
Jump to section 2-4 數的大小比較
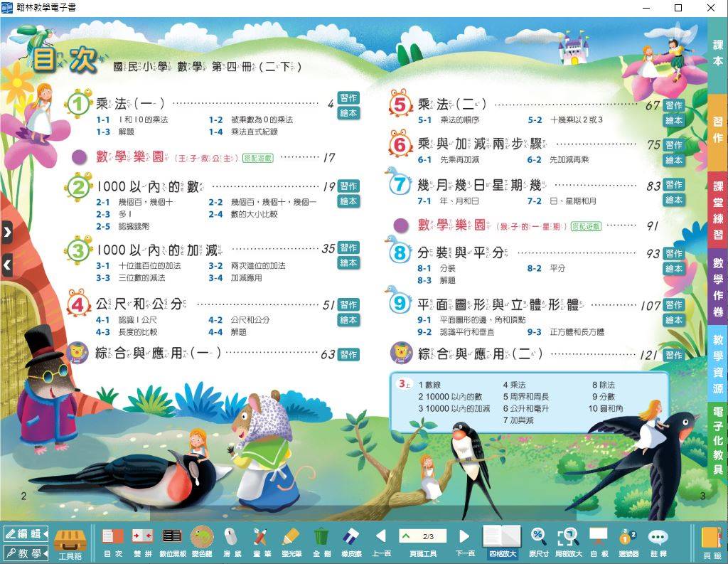(243, 214)
